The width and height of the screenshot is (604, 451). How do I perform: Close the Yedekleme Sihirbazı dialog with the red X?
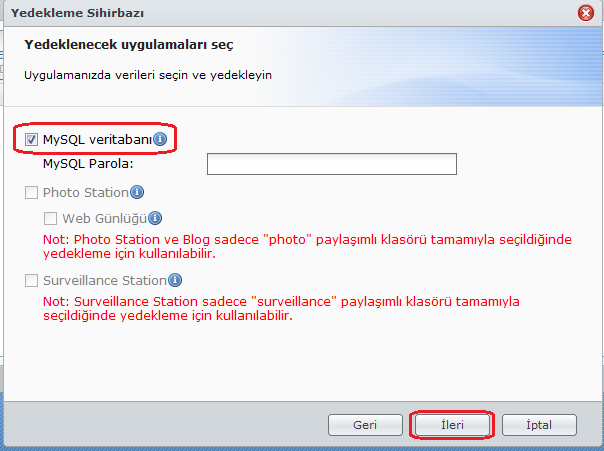pos(587,13)
